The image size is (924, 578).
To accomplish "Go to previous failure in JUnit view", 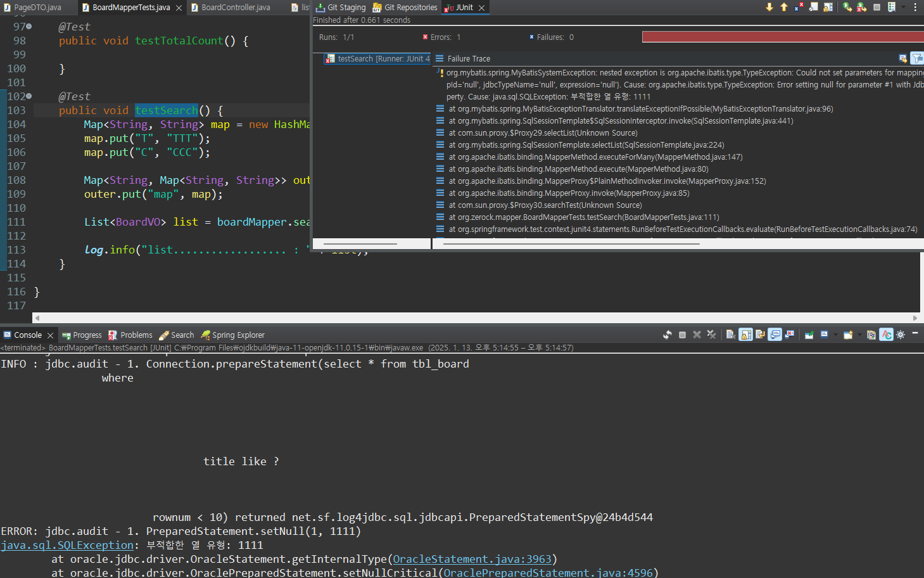I will click(784, 7).
